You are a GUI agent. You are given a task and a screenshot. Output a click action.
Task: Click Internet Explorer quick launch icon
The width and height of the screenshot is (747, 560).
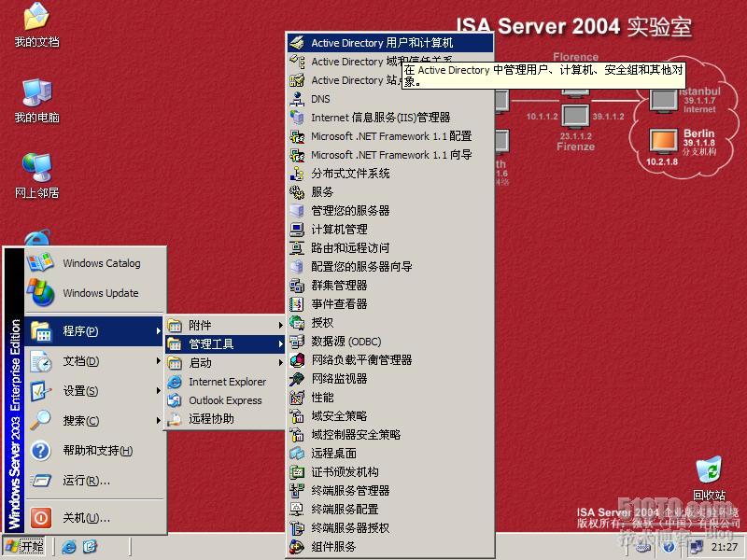tap(68, 547)
